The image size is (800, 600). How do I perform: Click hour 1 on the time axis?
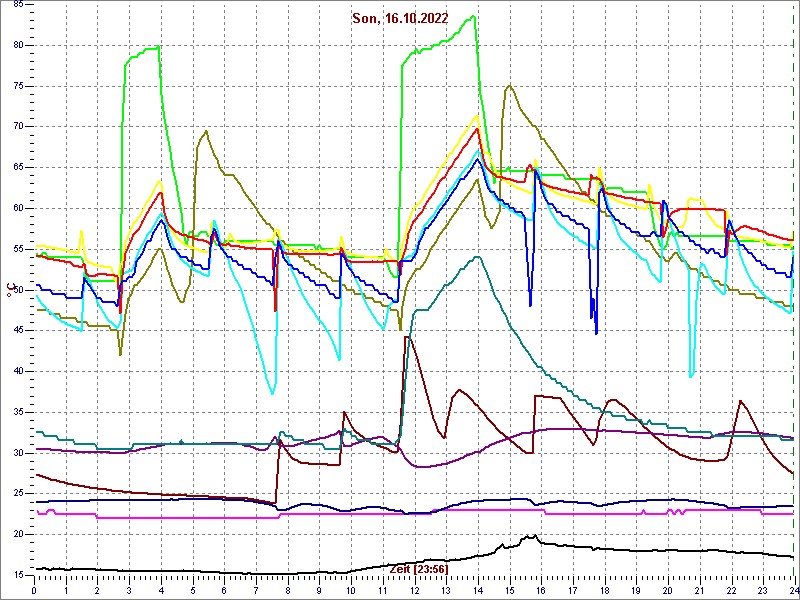[66, 592]
